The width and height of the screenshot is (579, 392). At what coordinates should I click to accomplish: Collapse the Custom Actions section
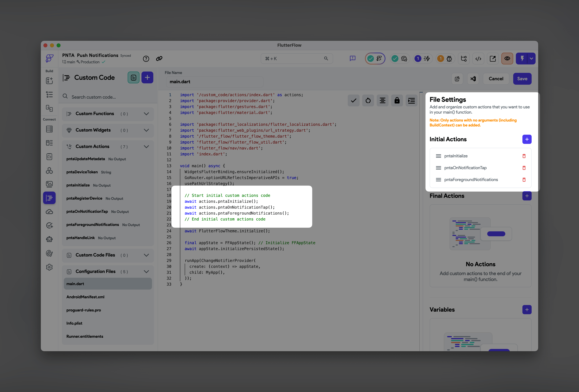tap(108, 147)
